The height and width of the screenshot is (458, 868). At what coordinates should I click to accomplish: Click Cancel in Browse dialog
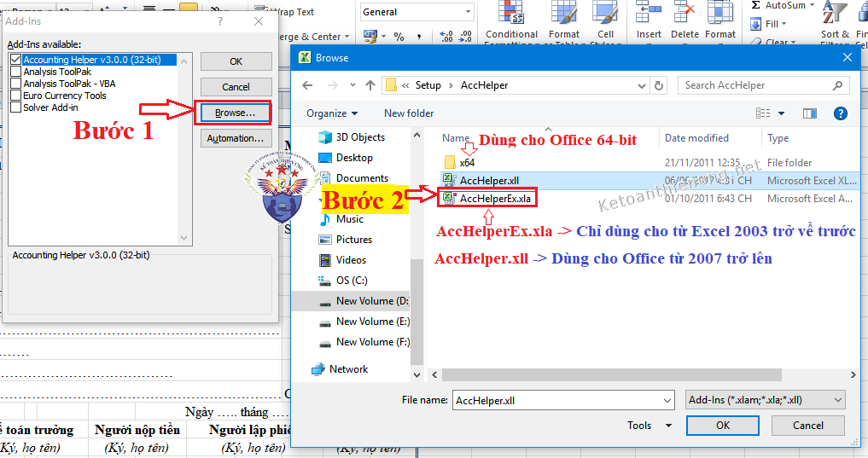tap(807, 426)
